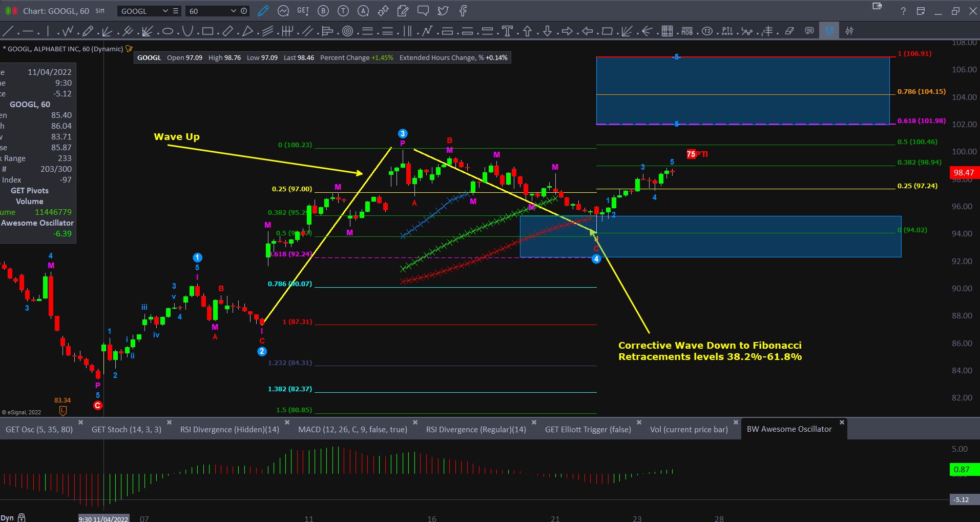
Task: Click the 98.47 last price label
Action: pyautogui.click(x=964, y=173)
